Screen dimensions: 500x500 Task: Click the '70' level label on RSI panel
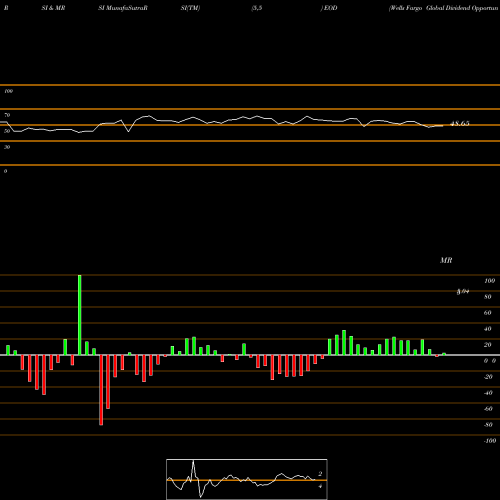[x=7, y=115]
